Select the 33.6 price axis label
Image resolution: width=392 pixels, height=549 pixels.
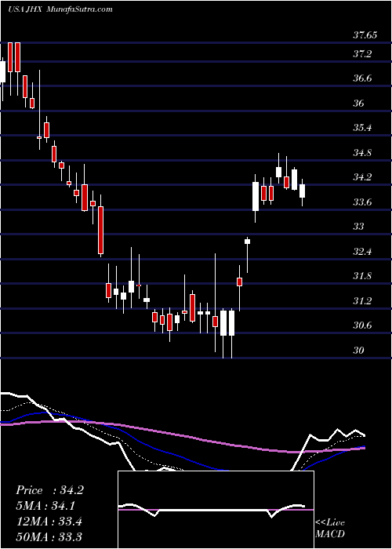pos(362,202)
